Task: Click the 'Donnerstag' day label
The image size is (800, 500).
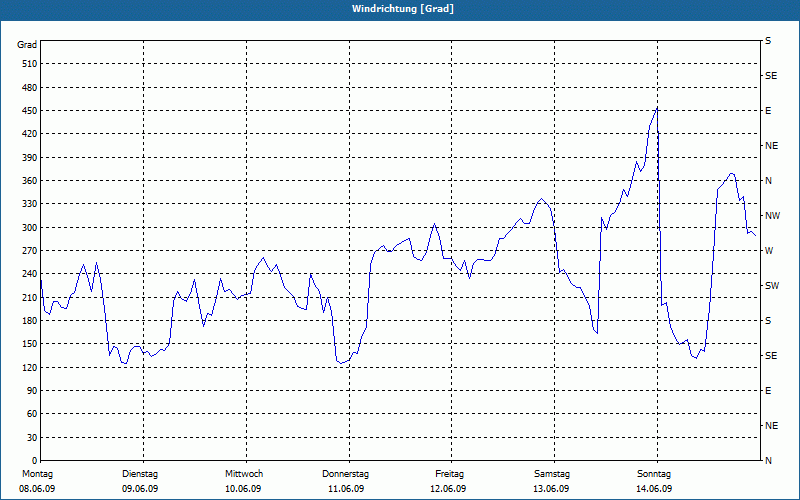Action: pos(345,474)
